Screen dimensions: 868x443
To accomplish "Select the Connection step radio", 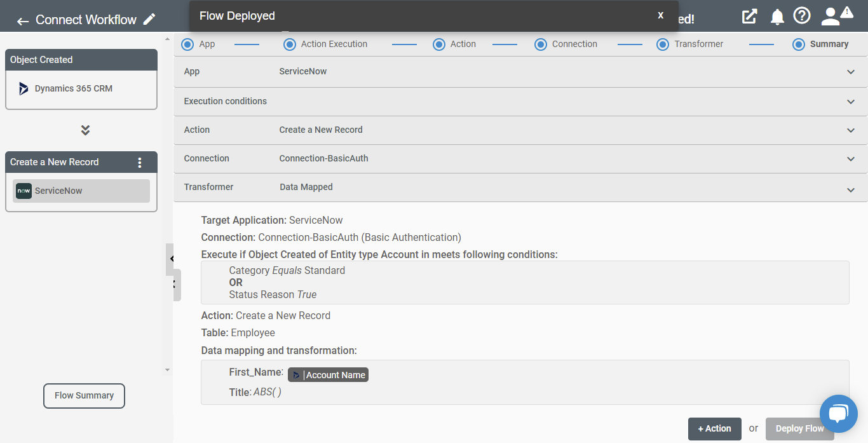I will [x=541, y=44].
